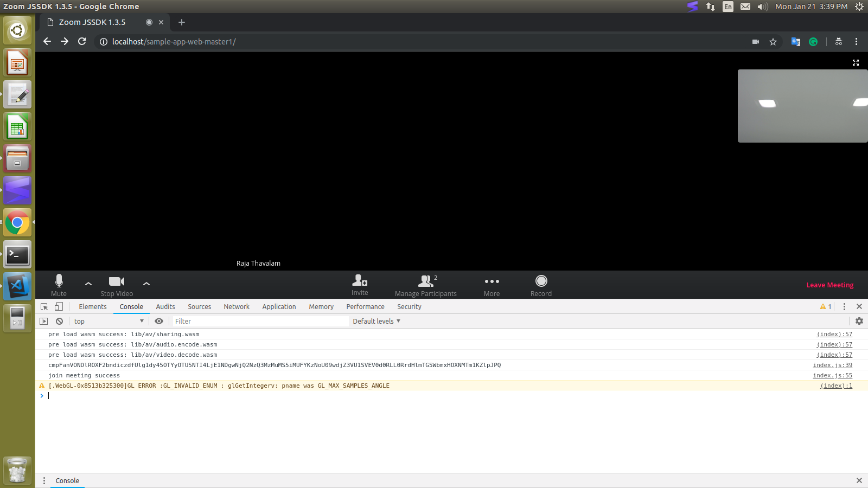Open the camera permission indicator

pos(756,42)
